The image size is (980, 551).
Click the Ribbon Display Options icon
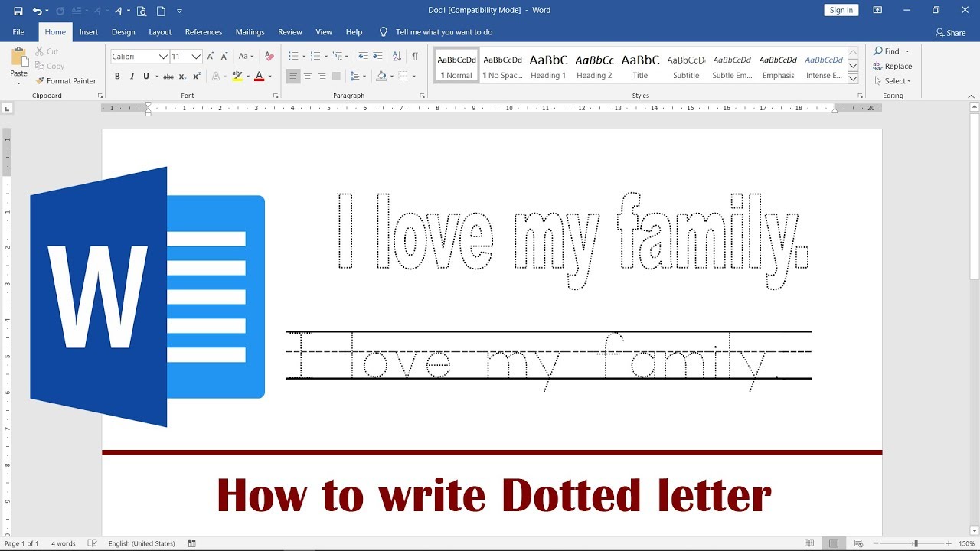point(877,10)
